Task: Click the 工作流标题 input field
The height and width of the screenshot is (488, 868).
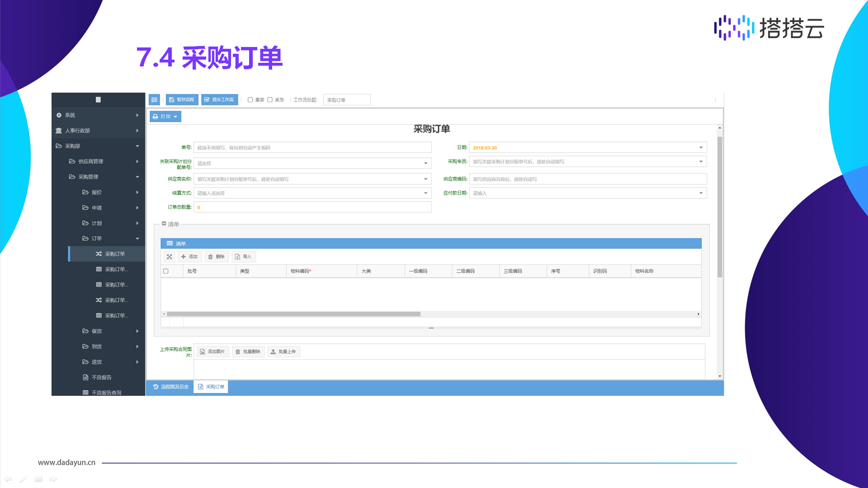Action: pyautogui.click(x=346, y=100)
